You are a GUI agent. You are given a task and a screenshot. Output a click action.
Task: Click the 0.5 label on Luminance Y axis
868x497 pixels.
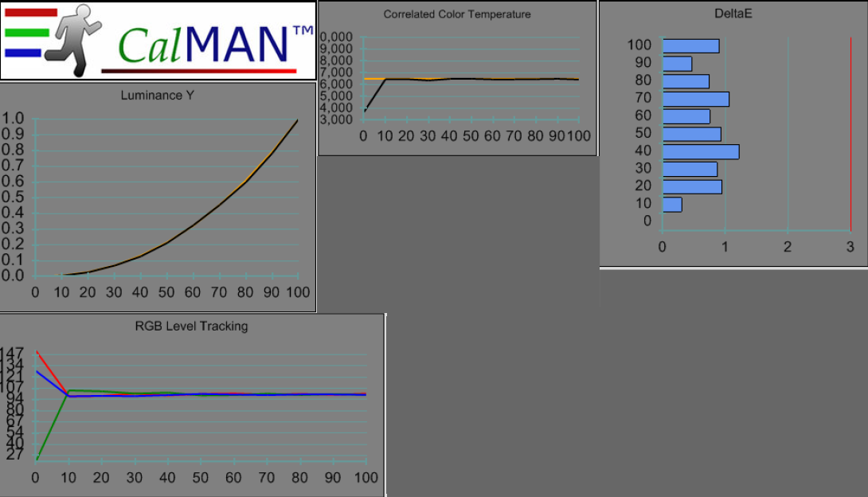click(x=13, y=197)
